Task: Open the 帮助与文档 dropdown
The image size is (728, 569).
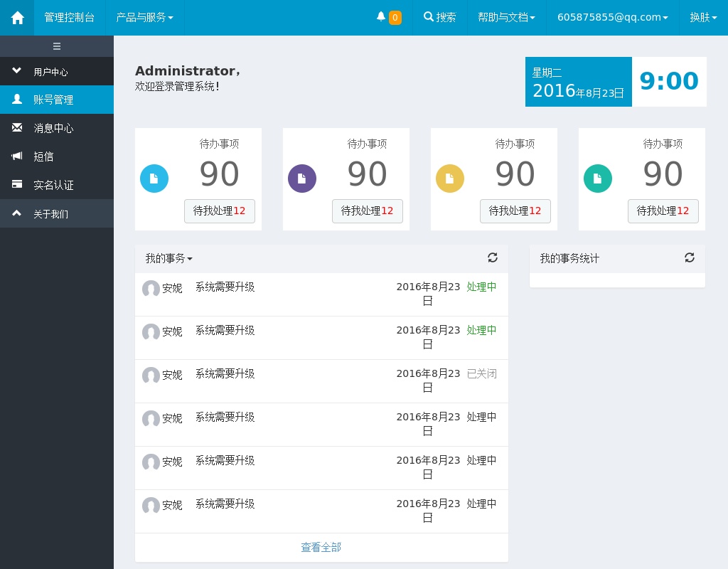Action: point(506,18)
